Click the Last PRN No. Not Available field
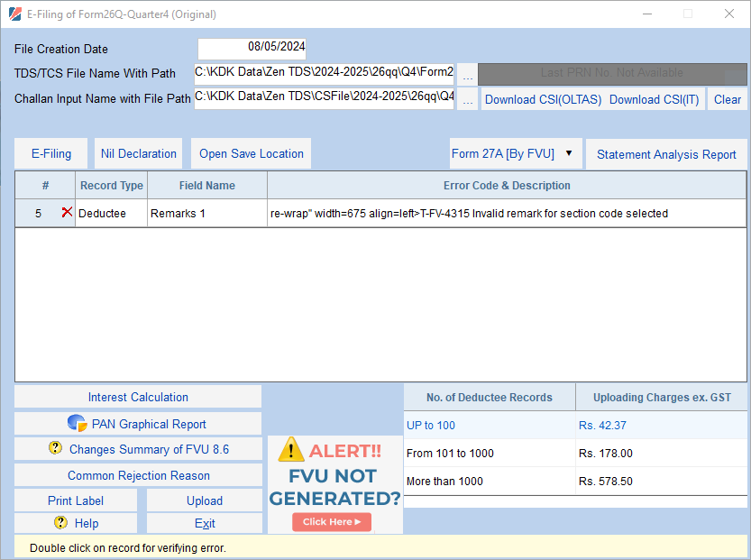Image resolution: width=751 pixels, height=560 pixels. pos(612,73)
